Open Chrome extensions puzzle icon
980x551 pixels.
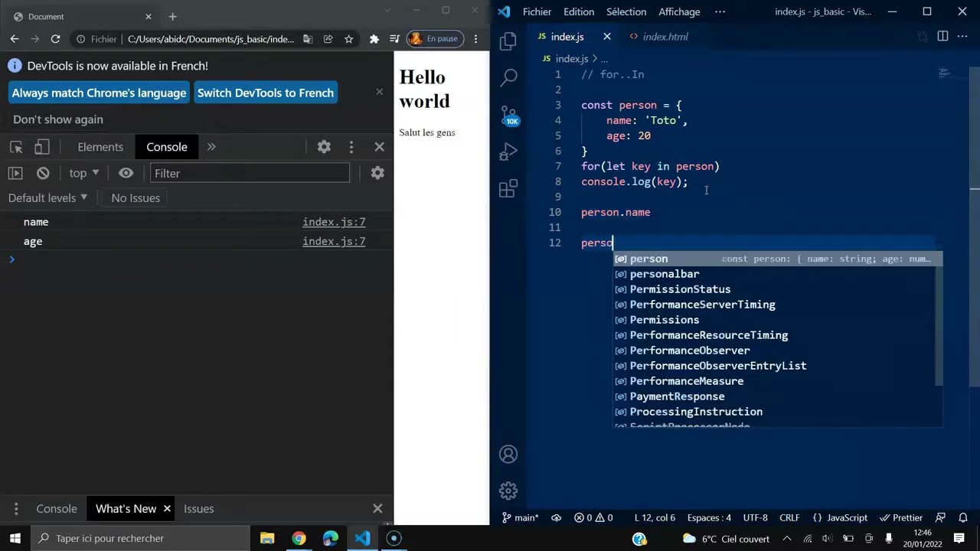tap(374, 39)
